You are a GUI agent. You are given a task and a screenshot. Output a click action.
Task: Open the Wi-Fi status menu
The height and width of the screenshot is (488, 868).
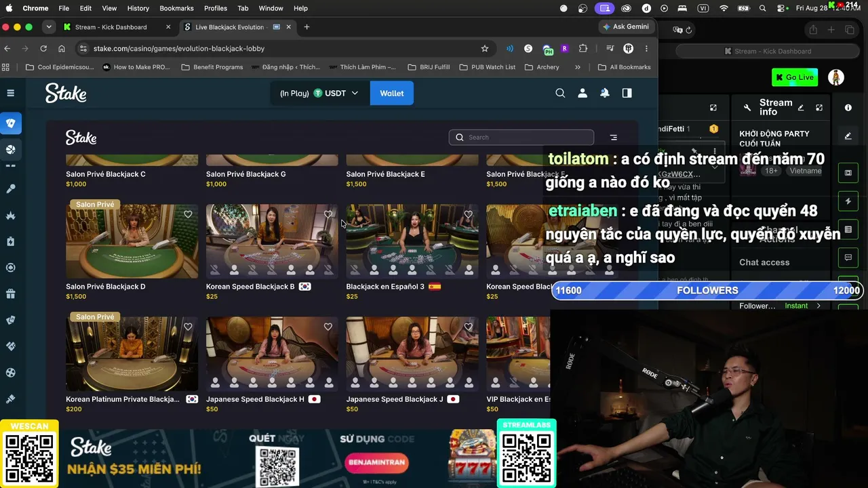[724, 8]
